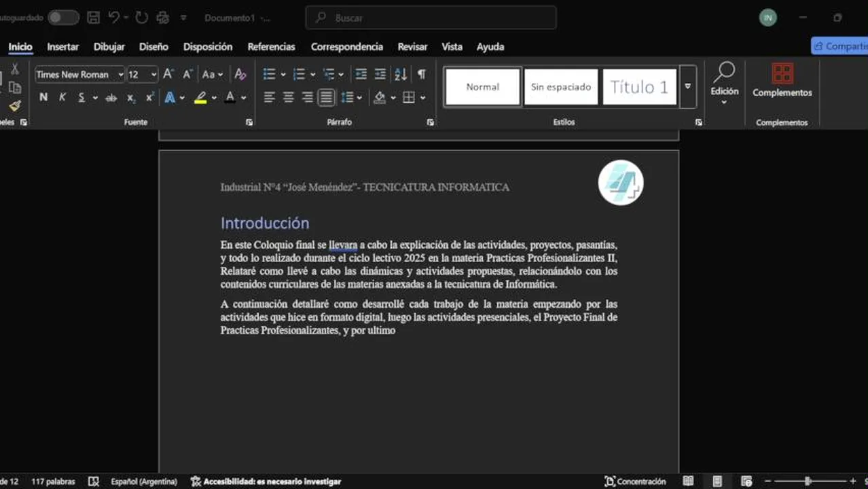Screen dimensions: 868x489
Task: Toggle underline (S) formatting
Action: click(82, 97)
